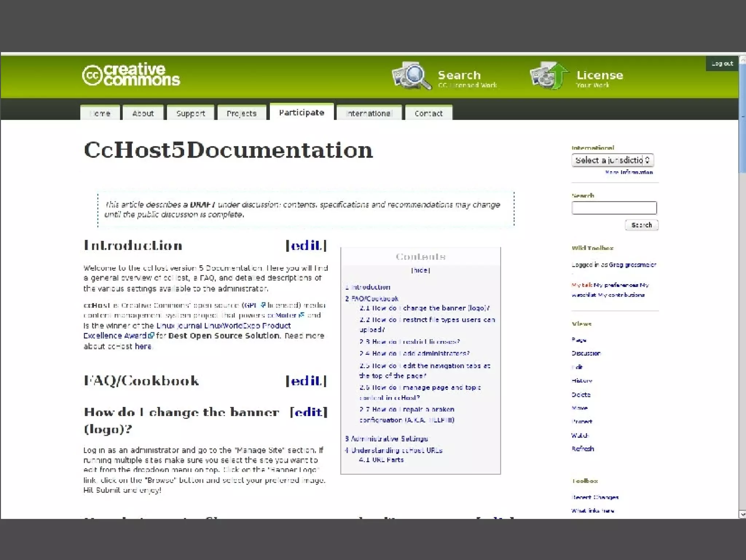Focus the sidebar search text field
The image size is (746, 560).
614,208
